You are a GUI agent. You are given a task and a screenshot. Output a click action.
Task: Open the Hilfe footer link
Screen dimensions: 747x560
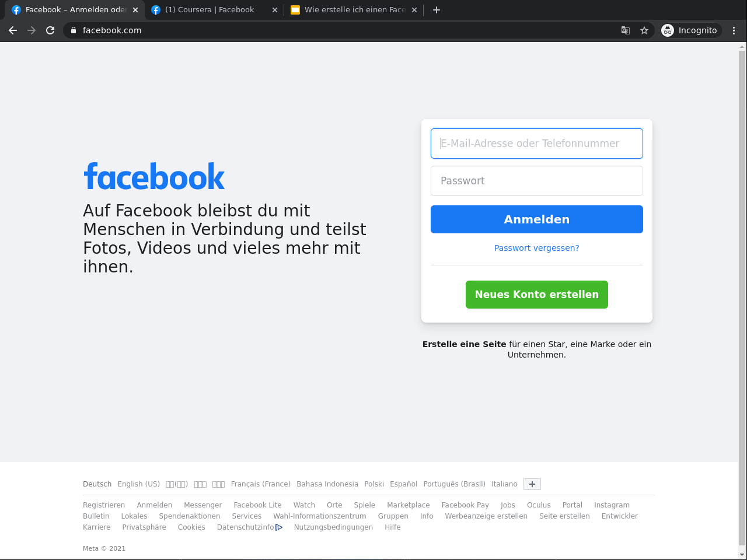[x=393, y=527]
